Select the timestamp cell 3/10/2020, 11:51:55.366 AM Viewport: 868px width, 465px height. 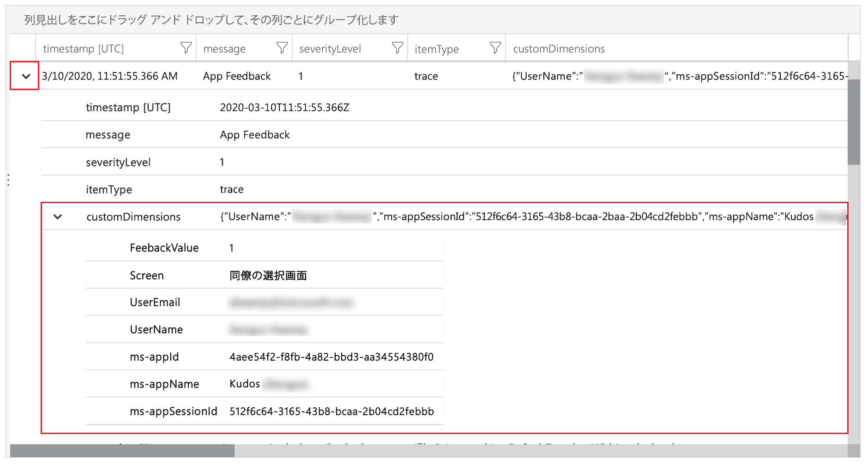110,76
